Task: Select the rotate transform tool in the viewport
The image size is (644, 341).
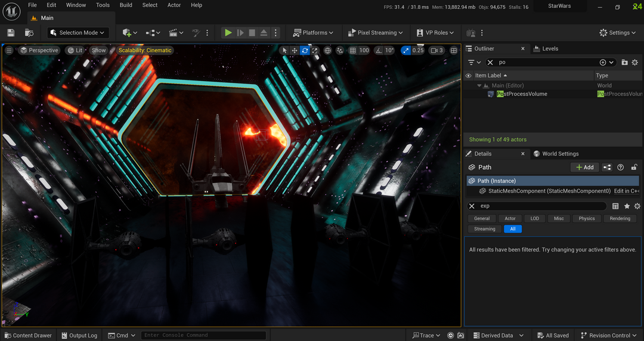Action: (305, 51)
